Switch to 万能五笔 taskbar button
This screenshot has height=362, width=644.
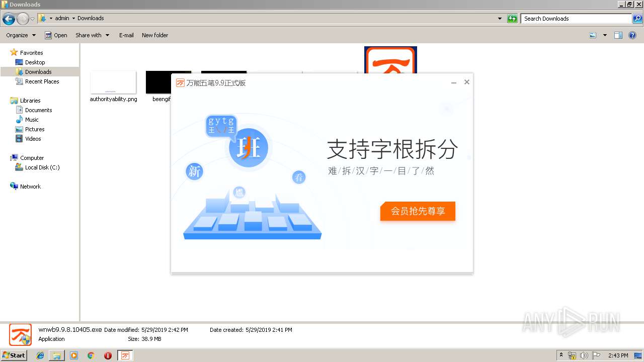tap(125, 355)
